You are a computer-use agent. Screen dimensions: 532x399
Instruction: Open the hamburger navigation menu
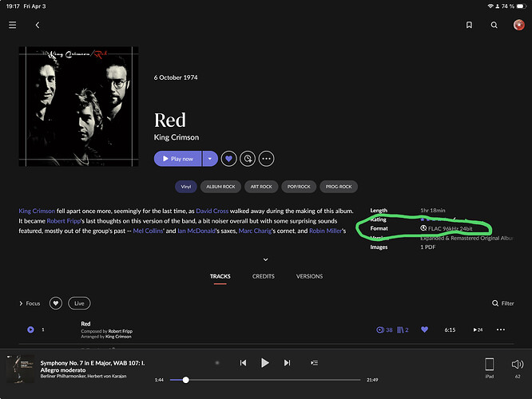point(13,25)
